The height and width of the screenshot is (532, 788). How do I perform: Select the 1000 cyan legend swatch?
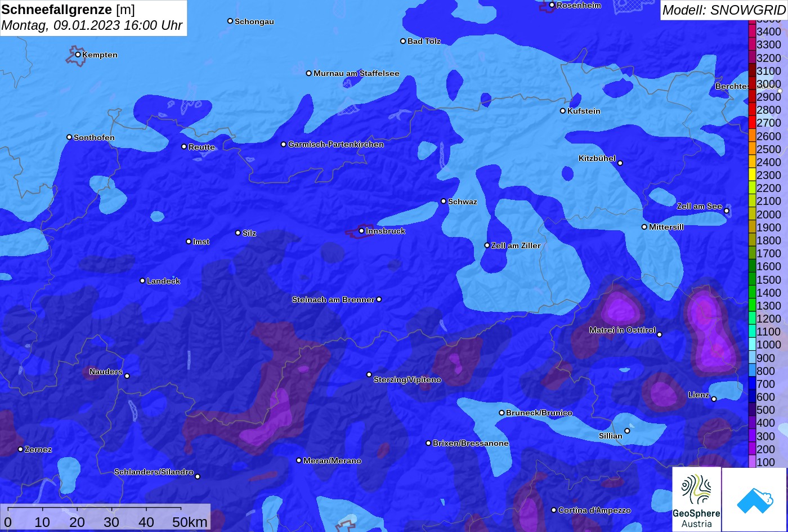pyautogui.click(x=752, y=345)
